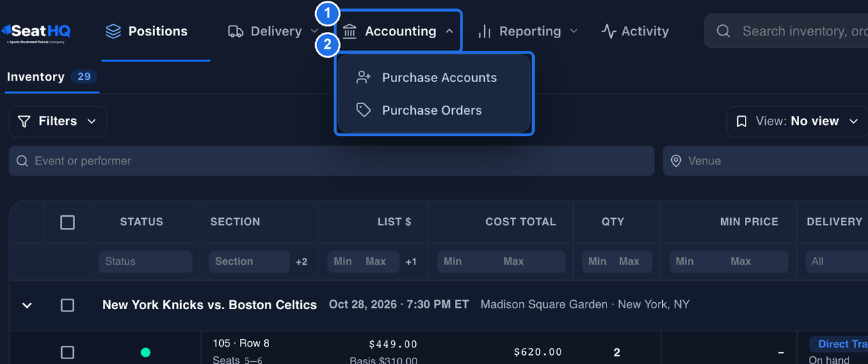The height and width of the screenshot is (364, 868).
Task: Click the Positions layers icon
Action: coord(113,31)
